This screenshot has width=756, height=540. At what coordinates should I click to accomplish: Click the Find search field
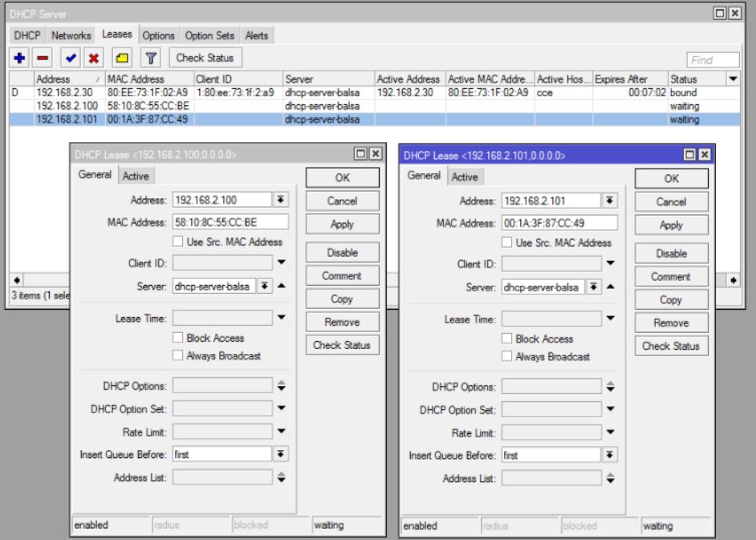713,60
